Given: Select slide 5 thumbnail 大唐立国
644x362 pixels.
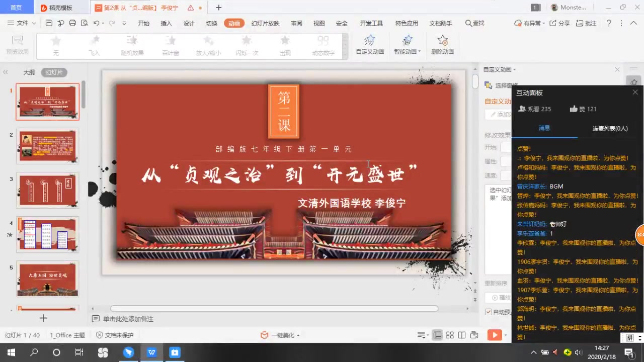Looking at the screenshot, I should coord(48,279).
